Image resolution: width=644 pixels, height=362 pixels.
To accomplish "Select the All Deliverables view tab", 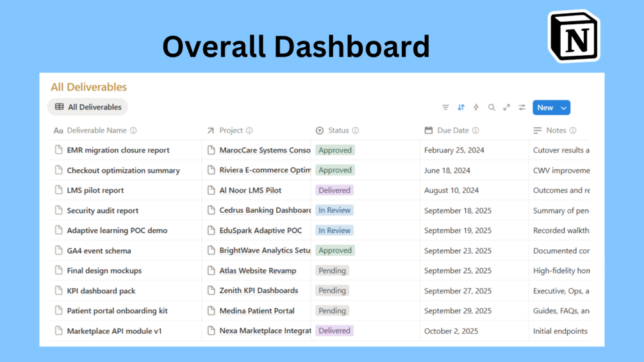I will pyautogui.click(x=88, y=107).
